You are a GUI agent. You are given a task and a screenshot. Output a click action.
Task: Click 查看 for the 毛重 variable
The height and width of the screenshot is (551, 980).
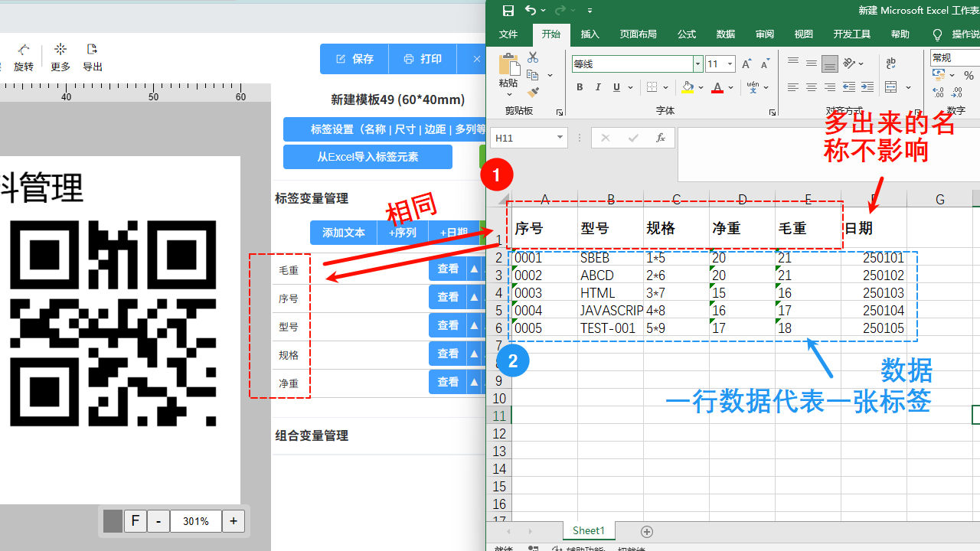click(x=448, y=269)
